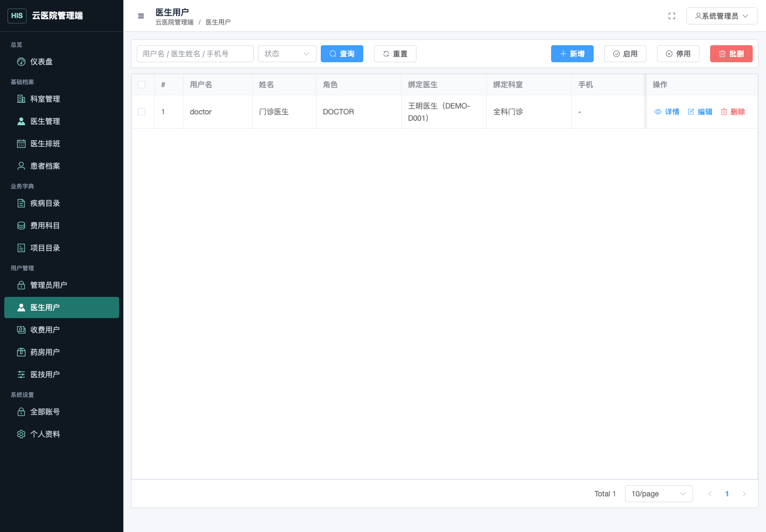Go to previous page arrow
This screenshot has height=532, width=766.
point(710,494)
